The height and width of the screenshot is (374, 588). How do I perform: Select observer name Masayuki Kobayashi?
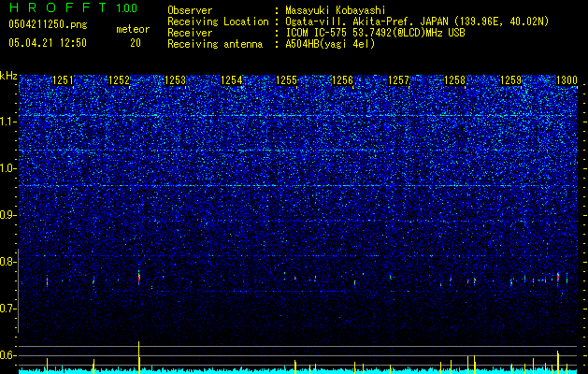pos(335,10)
